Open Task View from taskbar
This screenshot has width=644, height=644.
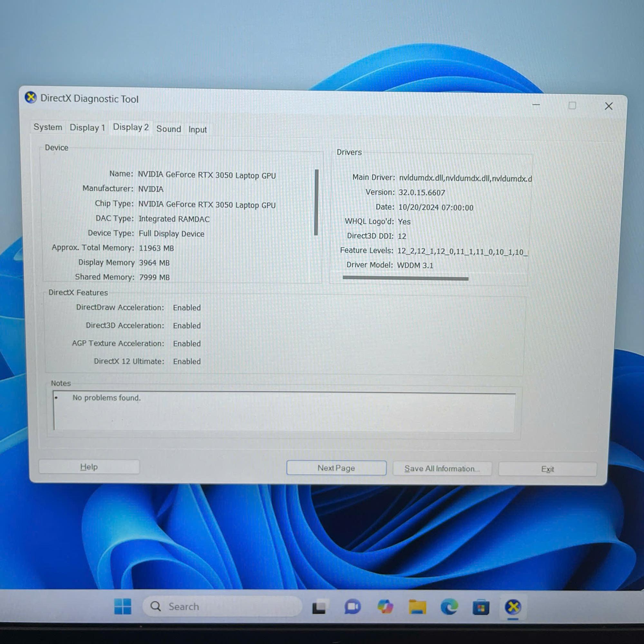point(320,607)
